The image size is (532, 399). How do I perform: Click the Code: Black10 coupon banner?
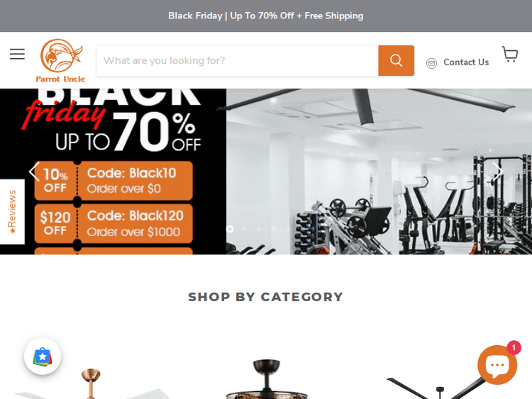click(113, 181)
